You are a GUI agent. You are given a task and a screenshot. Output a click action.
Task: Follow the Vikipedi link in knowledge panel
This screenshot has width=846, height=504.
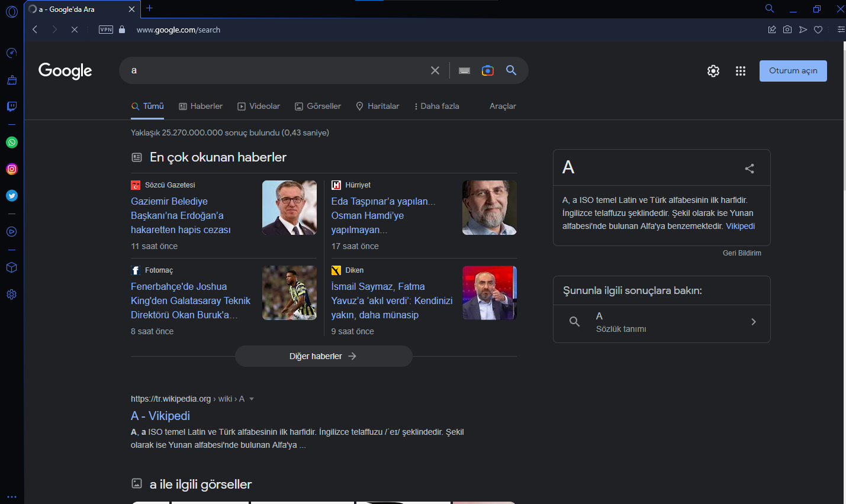(741, 227)
